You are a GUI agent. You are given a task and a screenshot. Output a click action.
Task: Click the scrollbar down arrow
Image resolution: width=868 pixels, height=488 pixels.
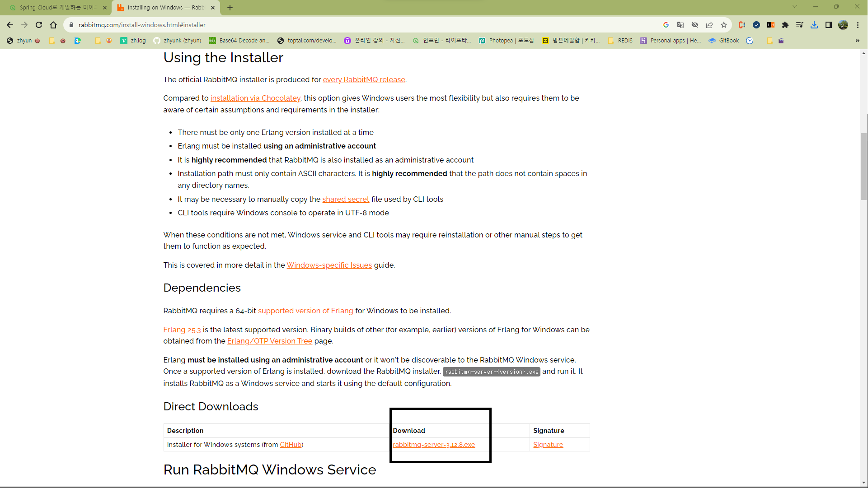tap(863, 483)
